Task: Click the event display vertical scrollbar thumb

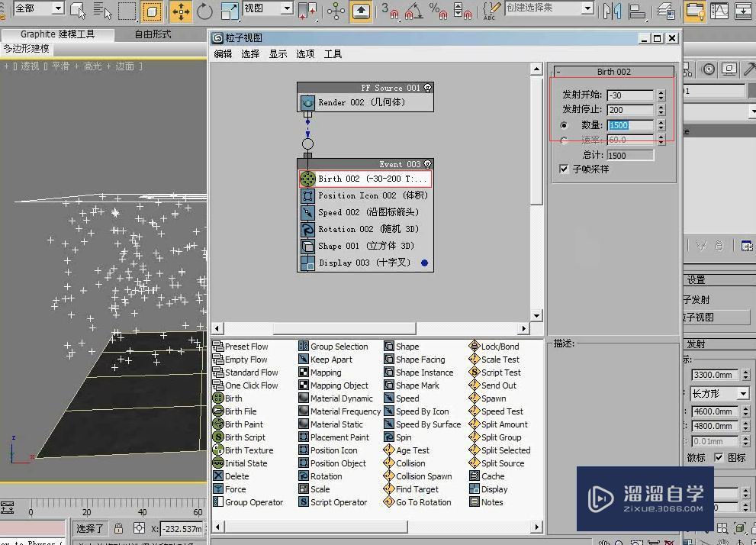Action: pyautogui.click(x=536, y=141)
